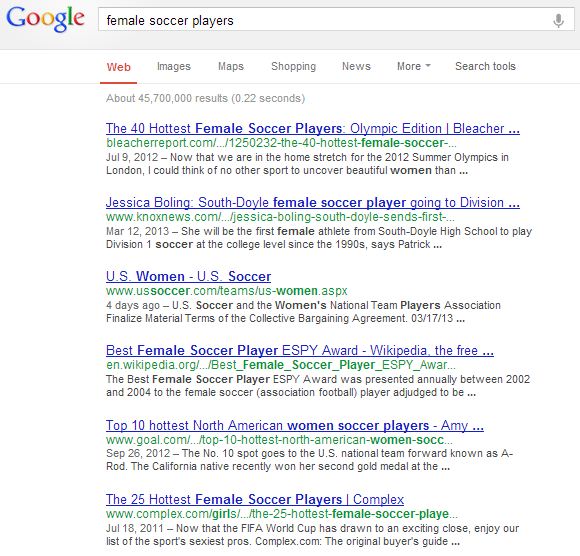Open The 25 Hottest Female Soccer Players Complex link
This screenshot has height=556, width=580.
point(255,499)
